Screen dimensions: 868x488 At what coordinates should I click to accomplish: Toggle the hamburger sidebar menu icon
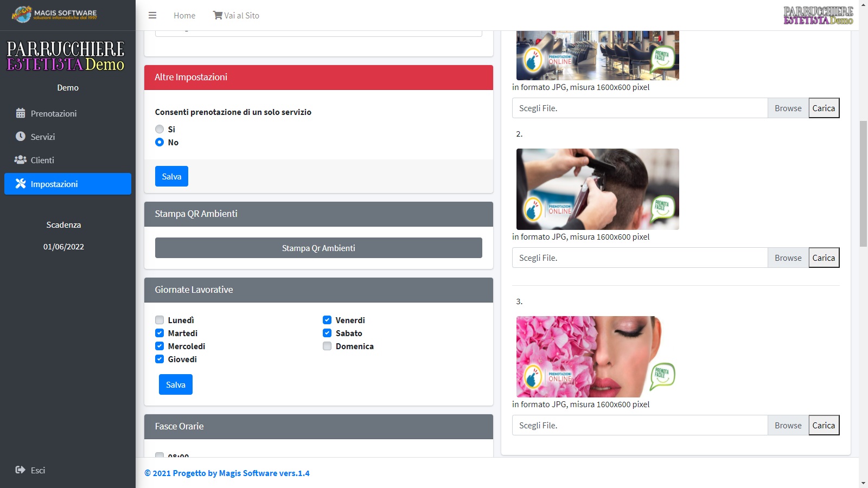(152, 15)
